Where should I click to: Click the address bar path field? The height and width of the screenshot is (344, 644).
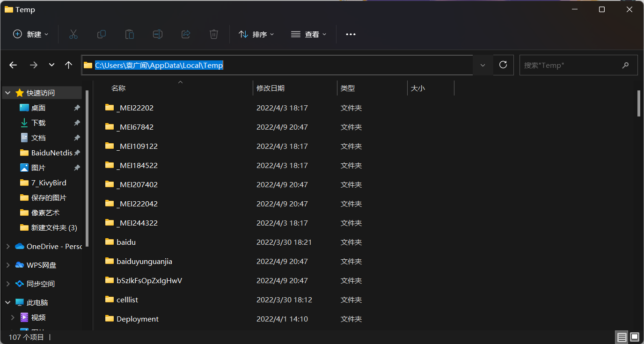pos(277,65)
